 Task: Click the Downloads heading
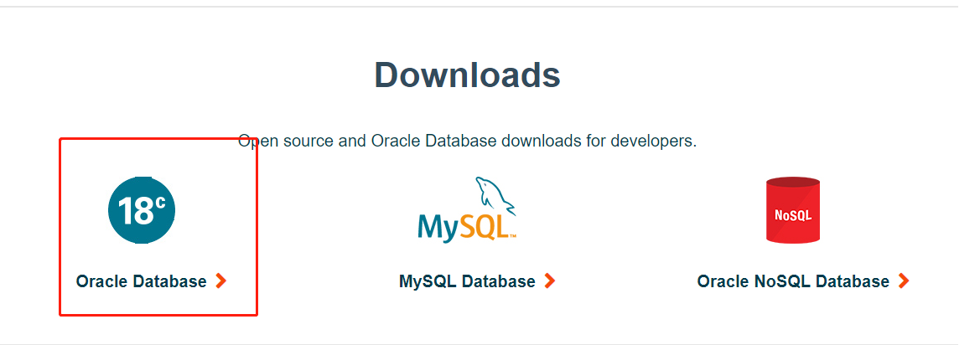pyautogui.click(x=468, y=75)
